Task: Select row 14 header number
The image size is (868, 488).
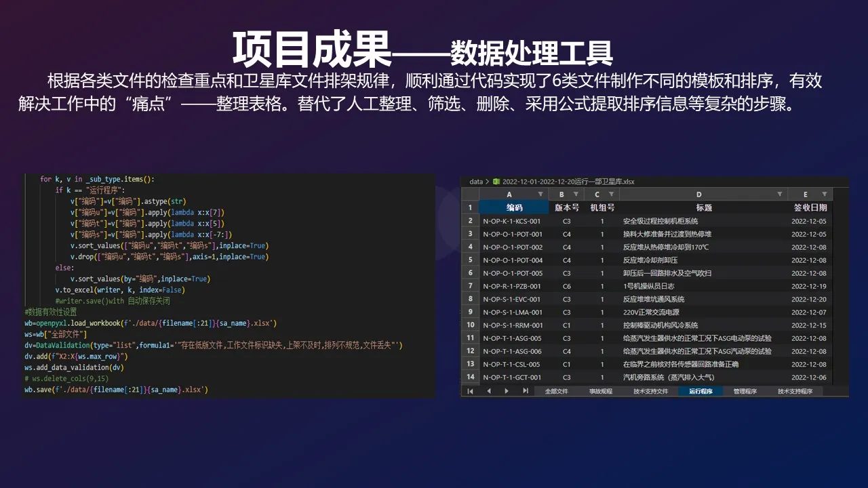Action: click(x=470, y=377)
